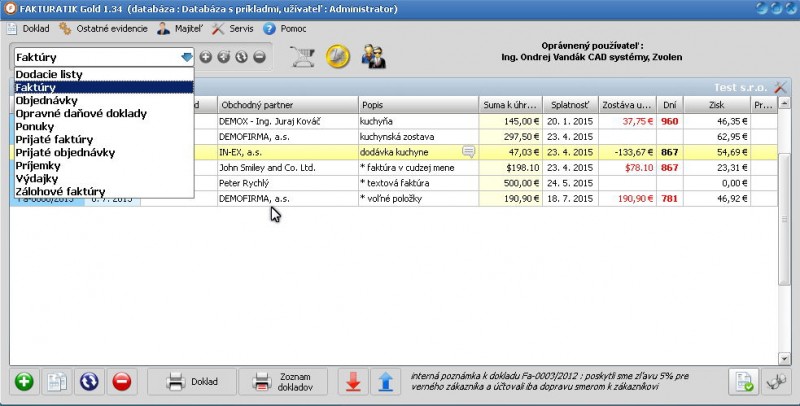Click the kuchynská zostava description cell
Image resolution: width=800 pixels, height=406 pixels.
418,137
